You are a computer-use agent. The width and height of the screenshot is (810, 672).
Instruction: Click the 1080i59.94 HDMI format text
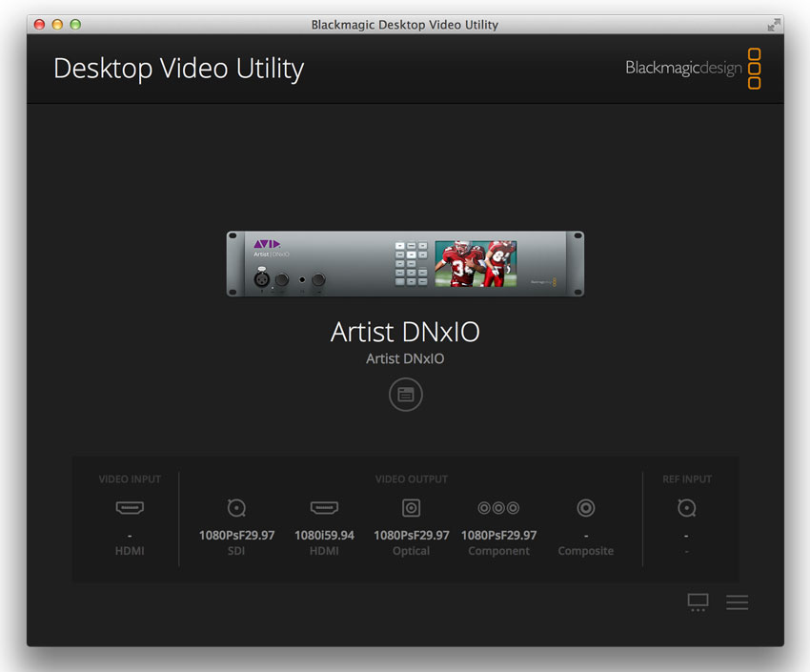click(324, 535)
